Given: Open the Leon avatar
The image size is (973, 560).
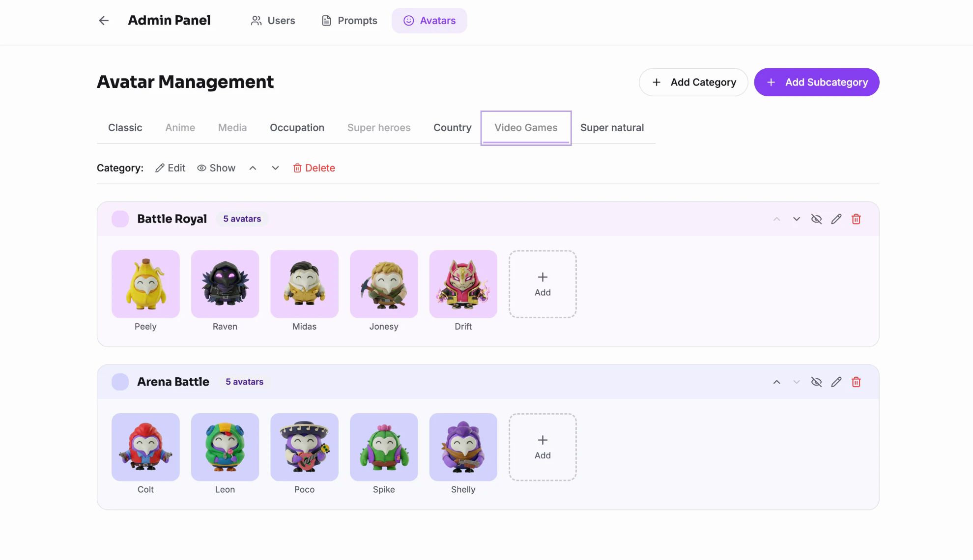Looking at the screenshot, I should click(225, 447).
